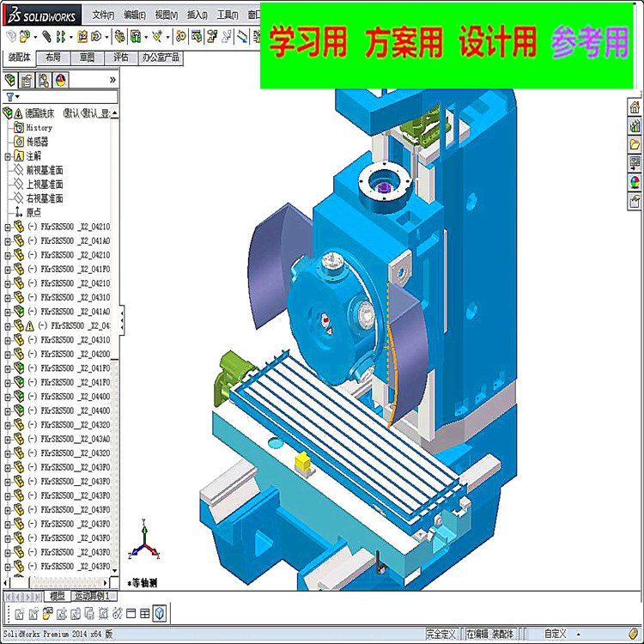Expand the component node marked with a warning
Viewport: 644px width, 644px height.
click(x=8, y=326)
